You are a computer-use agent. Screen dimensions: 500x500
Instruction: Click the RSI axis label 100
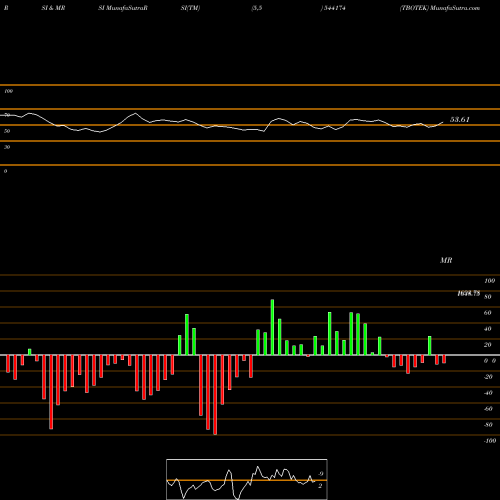coord(8,91)
